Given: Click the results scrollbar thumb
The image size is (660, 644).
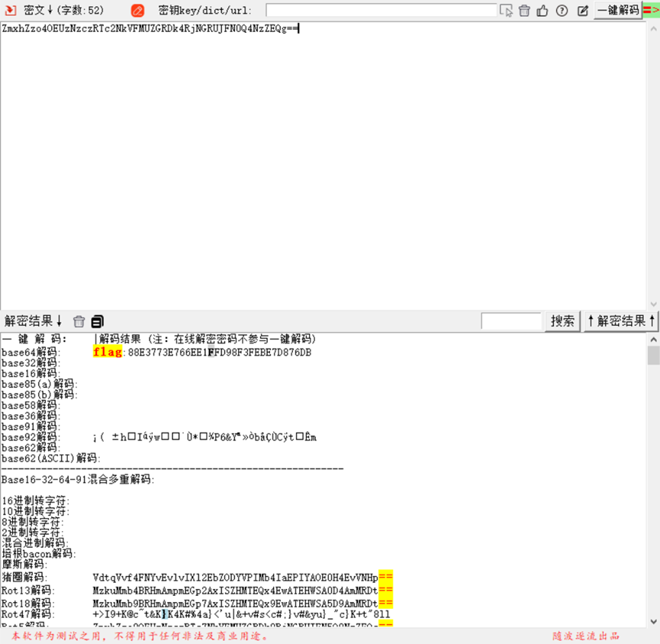Looking at the screenshot, I should click(x=653, y=356).
